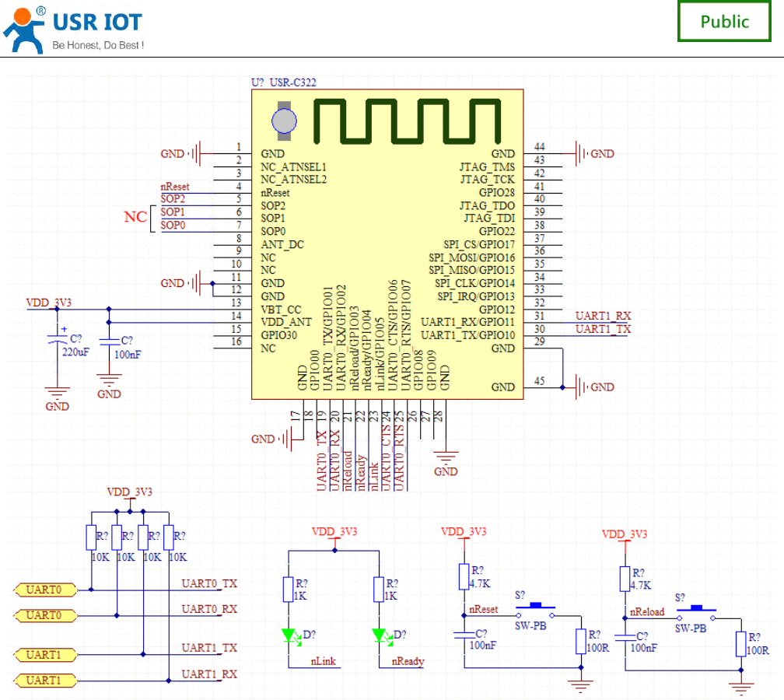The height and width of the screenshot is (700, 784).
Task: Click the nReset net label at pin 4
Action: pos(174,187)
